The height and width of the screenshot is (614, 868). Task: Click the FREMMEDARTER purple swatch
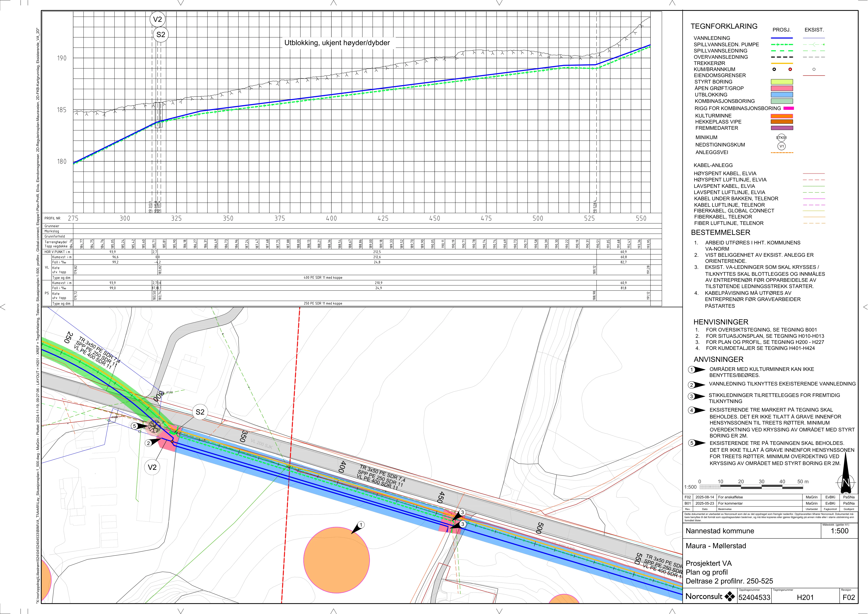coord(782,128)
